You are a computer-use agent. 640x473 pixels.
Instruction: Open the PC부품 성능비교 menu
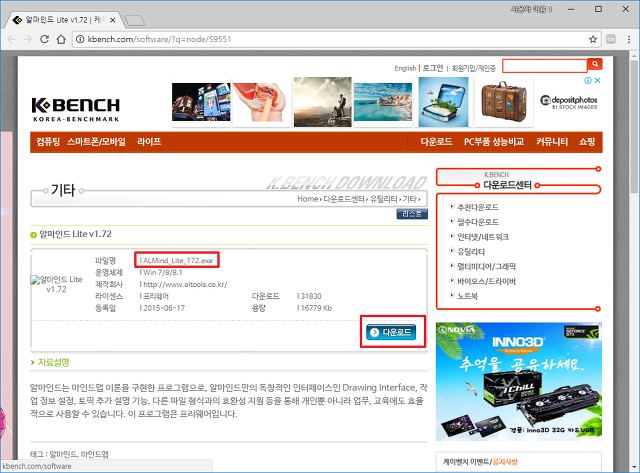click(x=494, y=142)
